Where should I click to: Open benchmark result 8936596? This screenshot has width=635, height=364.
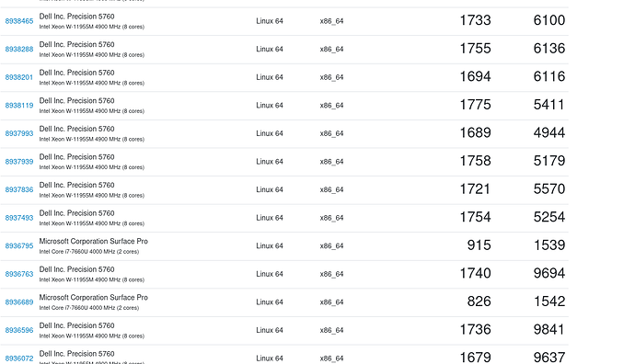(19, 330)
